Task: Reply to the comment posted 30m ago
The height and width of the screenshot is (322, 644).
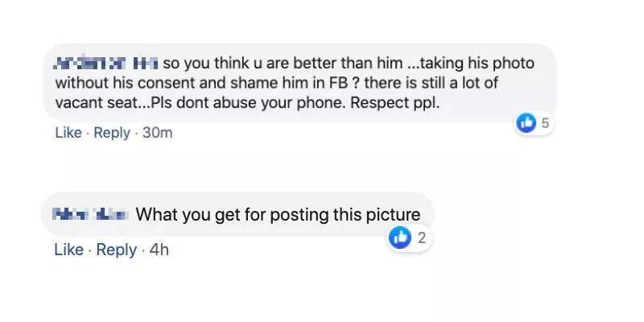Action: click(112, 133)
